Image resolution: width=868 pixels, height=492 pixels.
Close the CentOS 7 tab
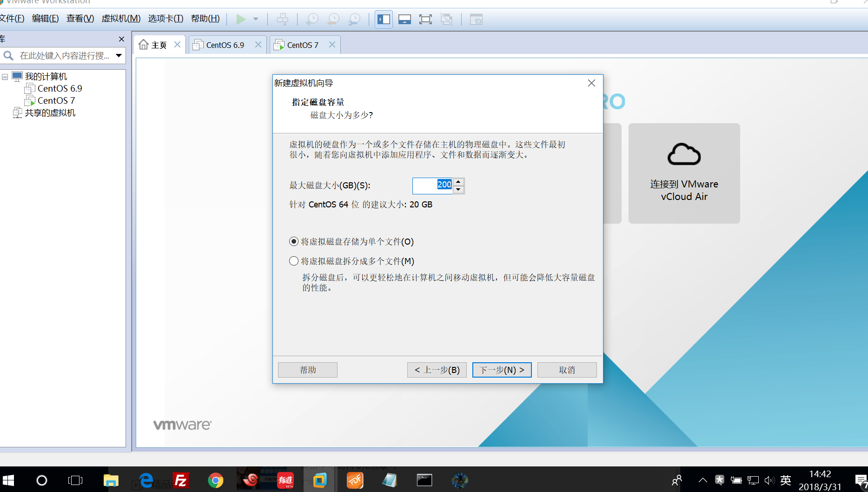pos(332,45)
